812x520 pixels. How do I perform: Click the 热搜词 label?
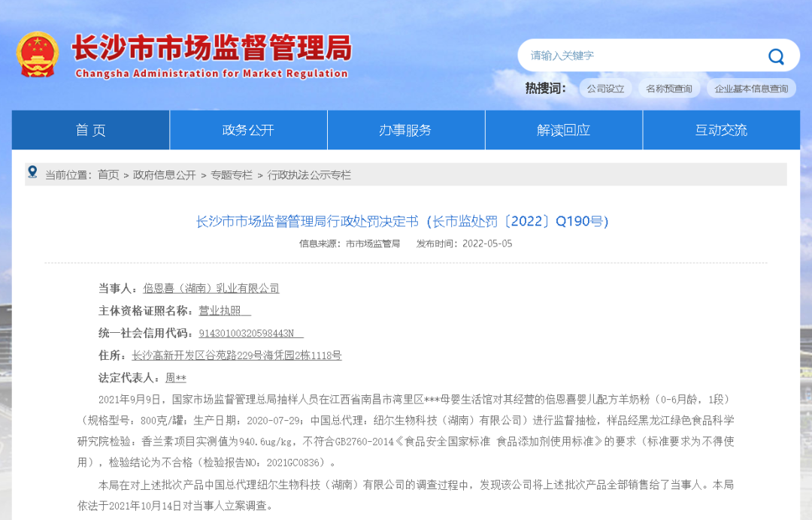(545, 89)
